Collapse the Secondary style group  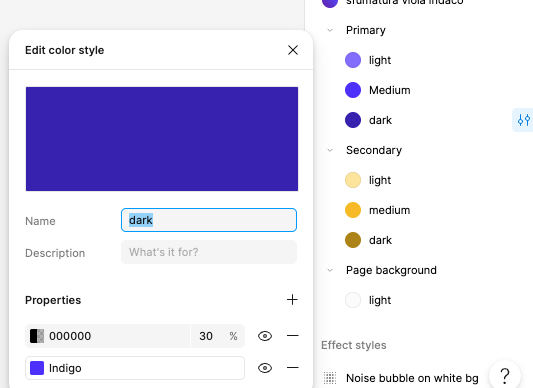coord(330,150)
